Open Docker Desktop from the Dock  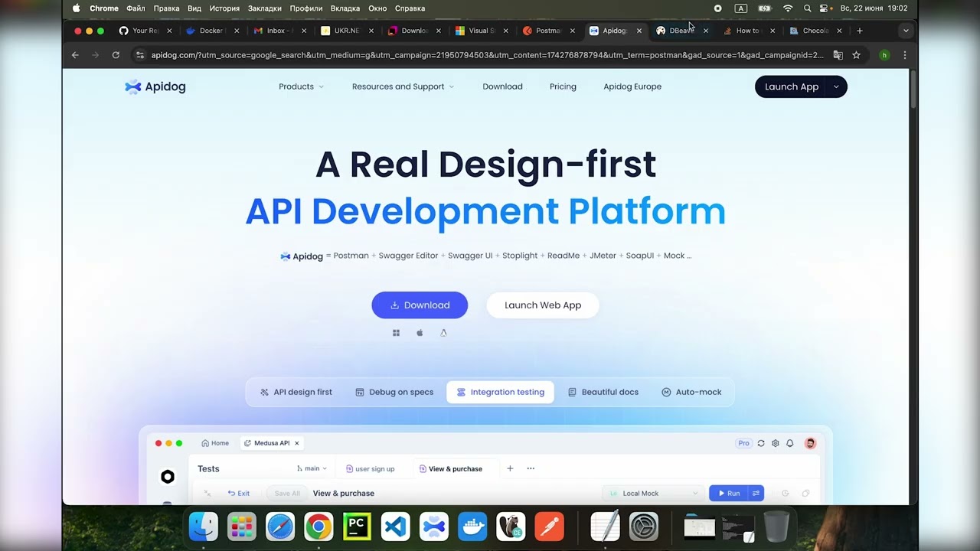[472, 527]
